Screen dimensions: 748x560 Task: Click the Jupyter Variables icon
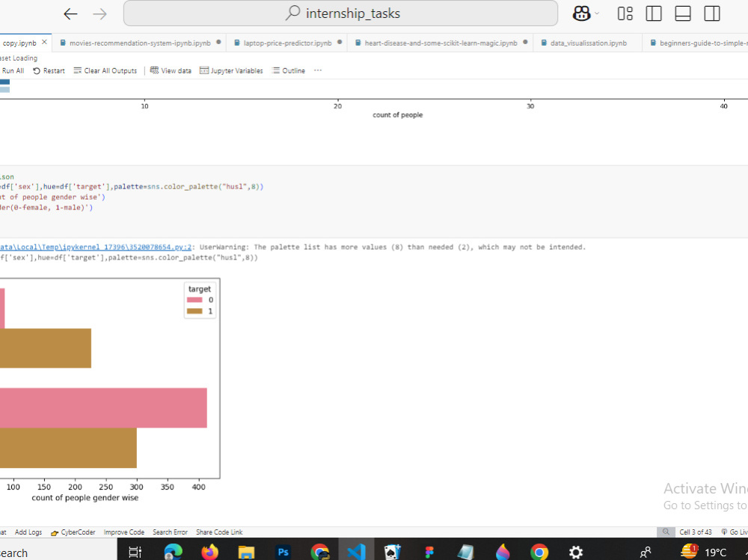coord(204,70)
